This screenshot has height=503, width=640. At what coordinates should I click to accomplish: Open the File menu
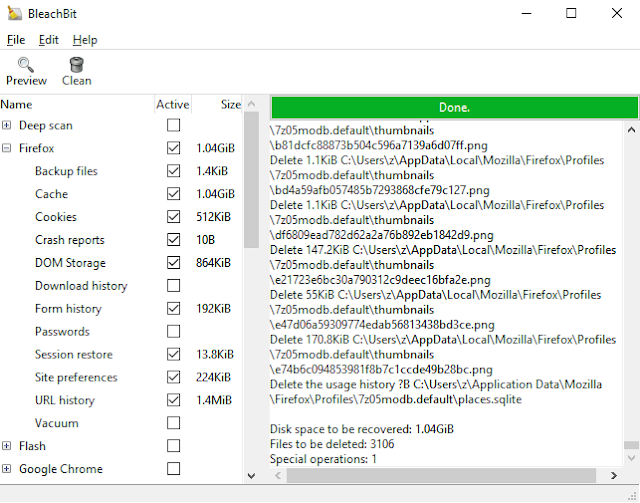point(16,40)
